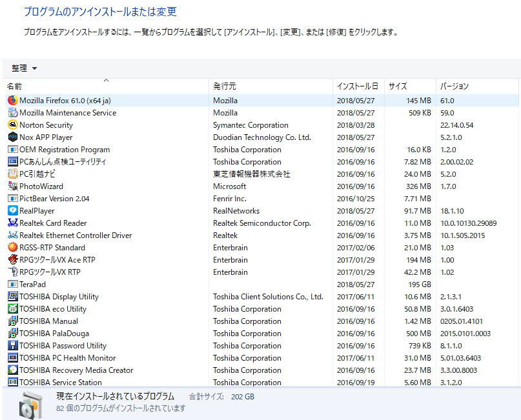The width and height of the screenshot is (521, 420).
Task: Select PictBear Version 2.04 entry
Action: coord(54,199)
